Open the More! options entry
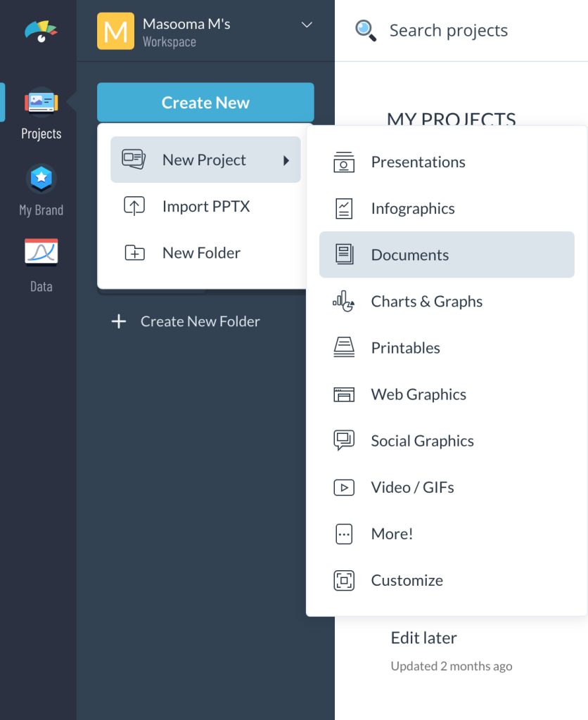The image size is (588, 720). pos(392,534)
